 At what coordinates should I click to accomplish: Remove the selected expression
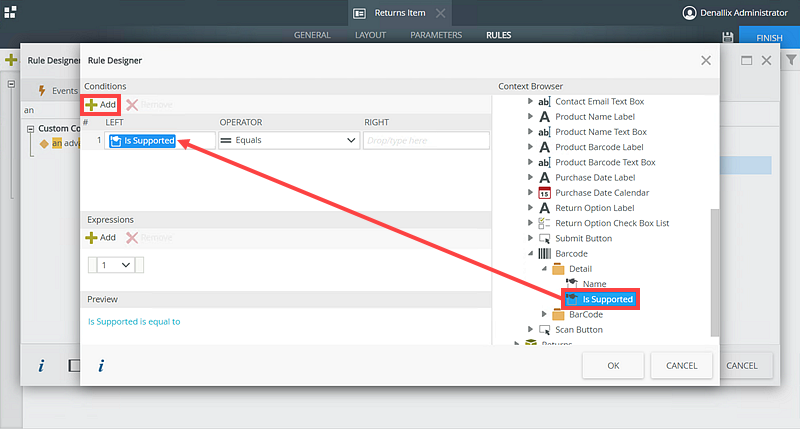point(149,238)
